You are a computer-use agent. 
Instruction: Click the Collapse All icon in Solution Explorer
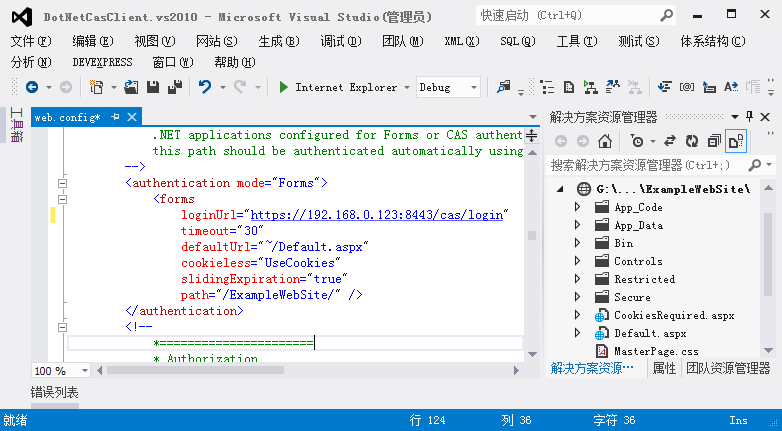click(x=713, y=141)
